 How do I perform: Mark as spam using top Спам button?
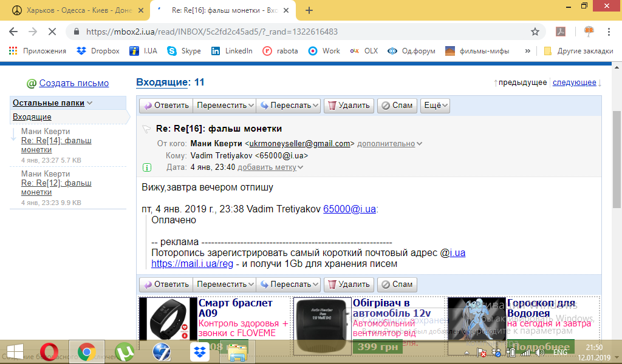click(x=397, y=106)
